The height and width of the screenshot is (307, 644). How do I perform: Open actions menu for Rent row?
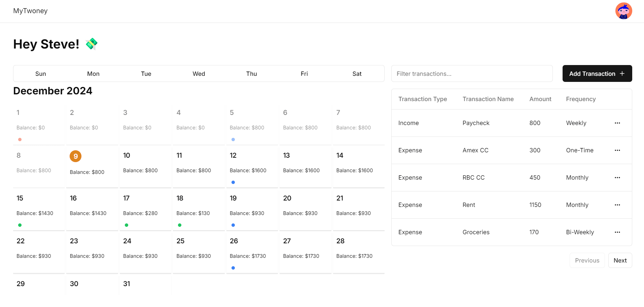(x=617, y=205)
